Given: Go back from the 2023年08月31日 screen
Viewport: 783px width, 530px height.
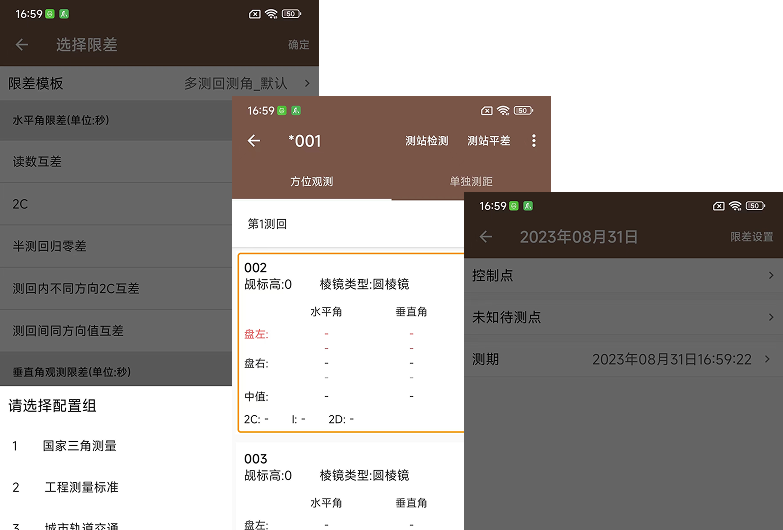Looking at the screenshot, I should [x=486, y=237].
